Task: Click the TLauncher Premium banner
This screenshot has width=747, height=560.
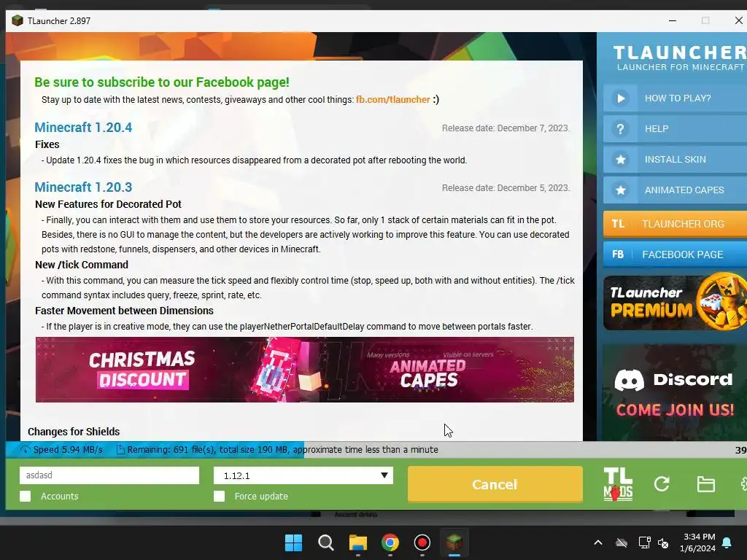Action: click(675, 303)
